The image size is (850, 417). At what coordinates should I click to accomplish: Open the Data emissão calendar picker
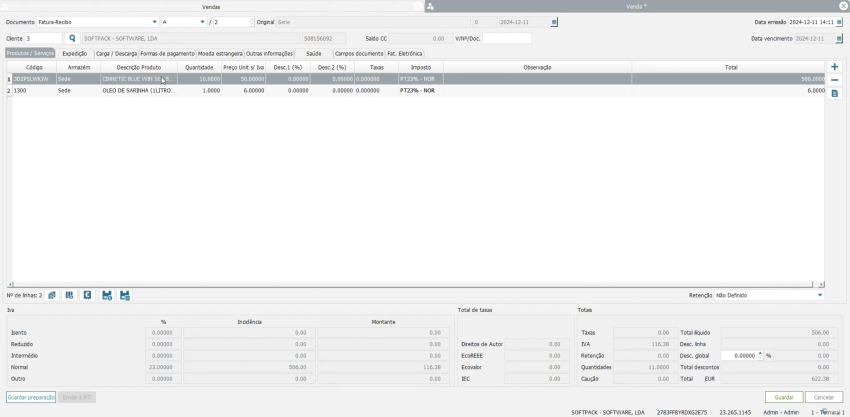click(839, 21)
